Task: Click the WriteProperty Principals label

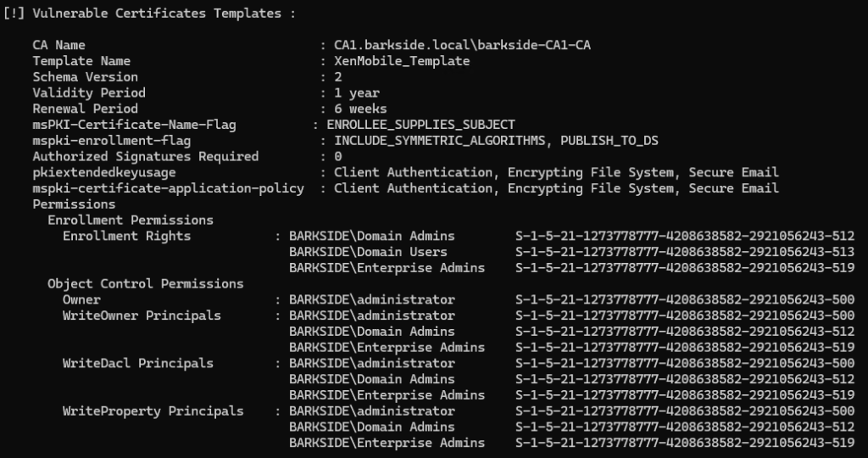Action: pos(153,411)
